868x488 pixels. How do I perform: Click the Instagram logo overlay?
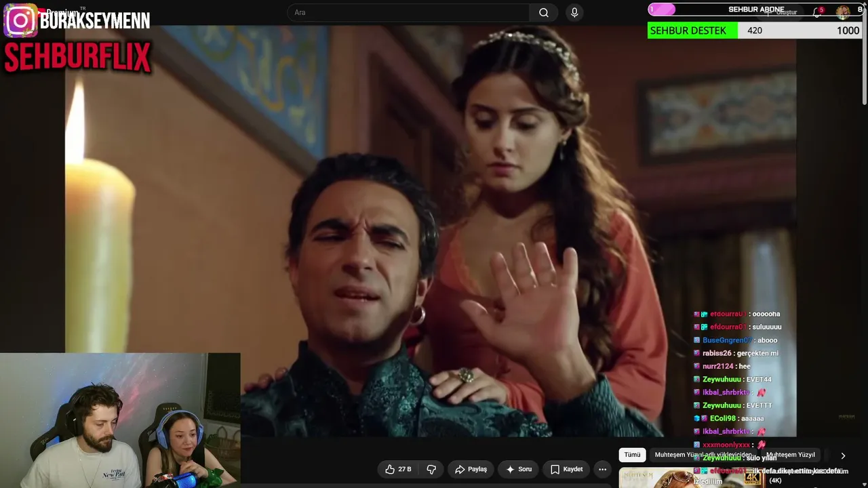coord(20,20)
